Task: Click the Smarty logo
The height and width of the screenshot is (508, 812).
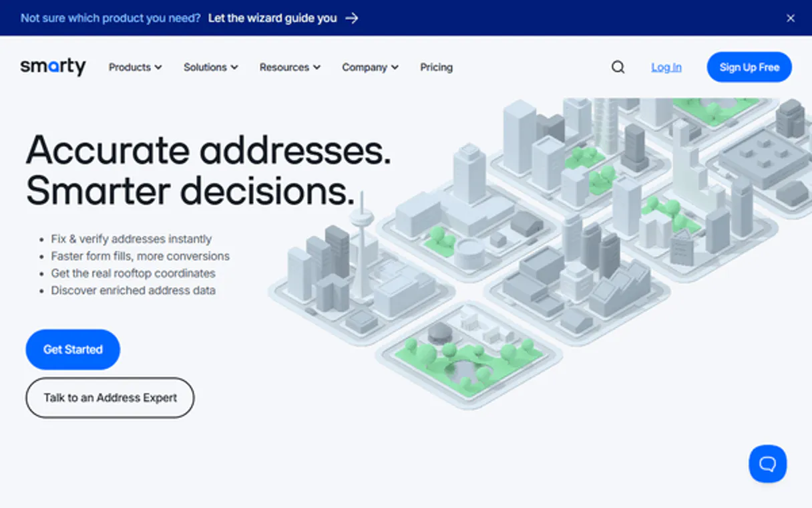Action: pos(53,67)
